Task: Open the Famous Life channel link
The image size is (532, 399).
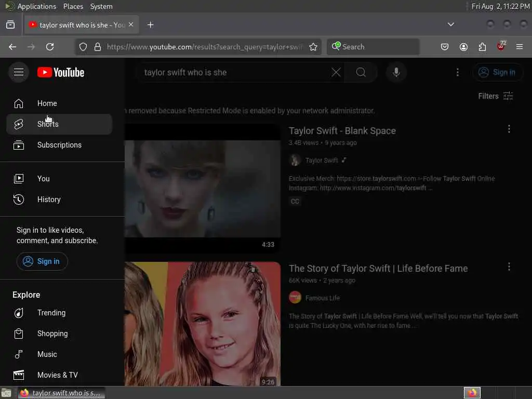Action: [x=322, y=298]
